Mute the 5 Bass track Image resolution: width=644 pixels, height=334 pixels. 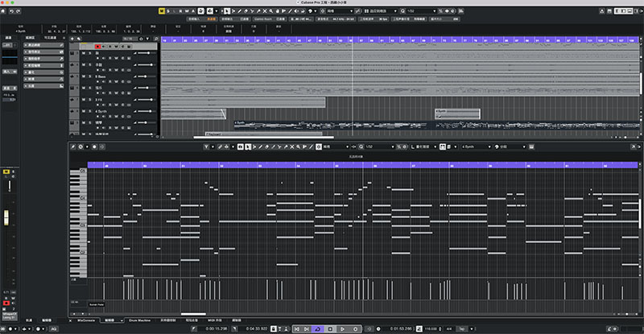84,76
